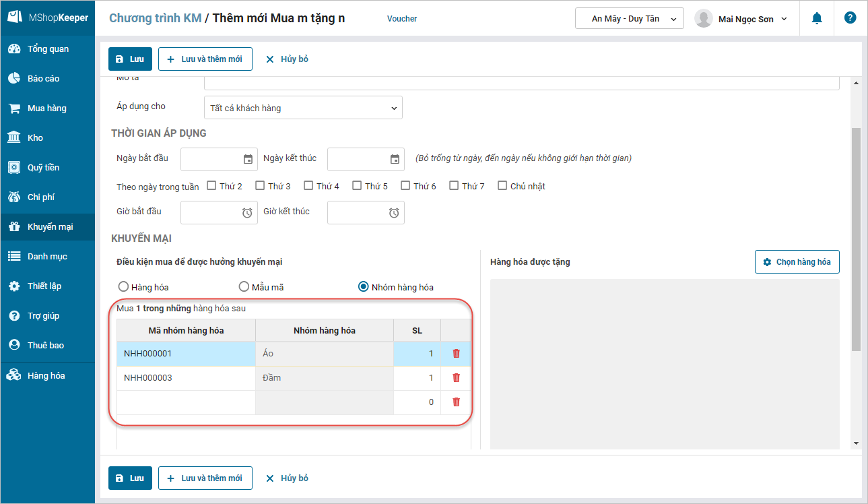
Task: Open the Mai Ngọc Sơn user menu
Action: click(x=741, y=19)
